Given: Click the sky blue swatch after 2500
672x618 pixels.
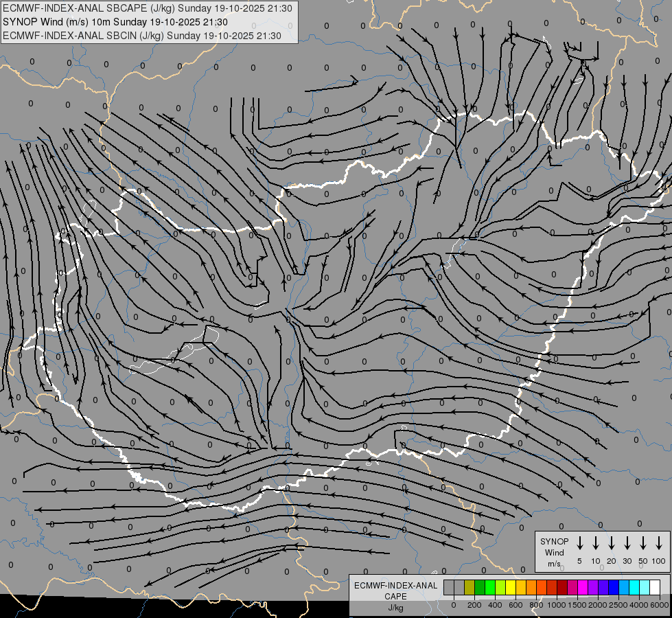Looking at the screenshot, I should coord(623,587).
